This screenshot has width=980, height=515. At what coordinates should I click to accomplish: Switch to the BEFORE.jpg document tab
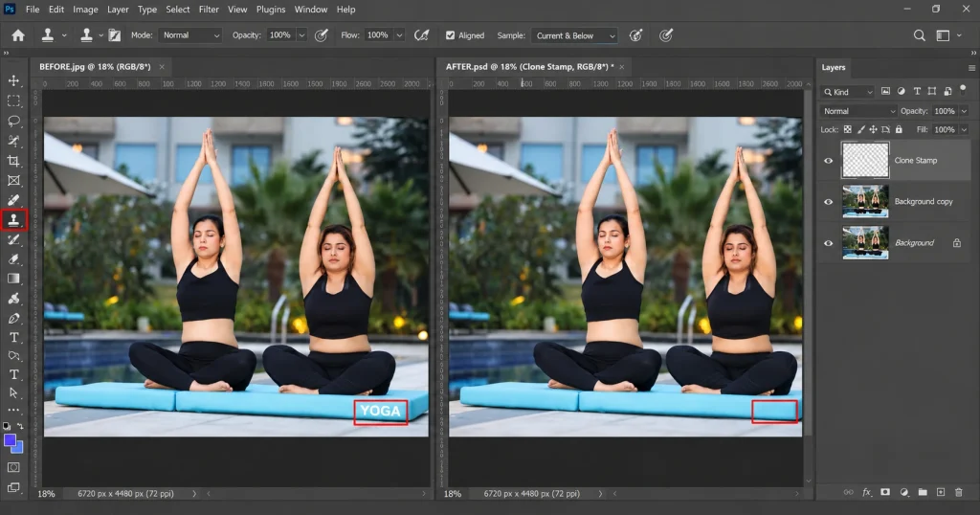pyautogui.click(x=95, y=67)
